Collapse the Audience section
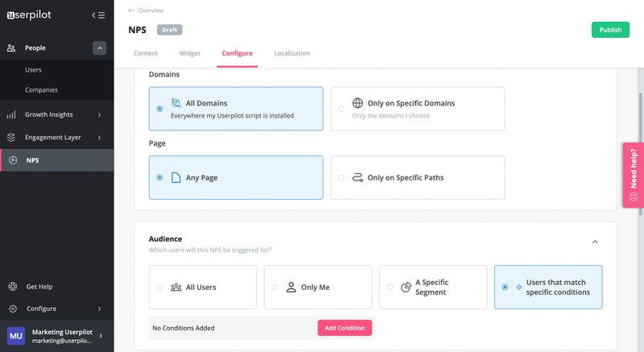 [x=595, y=242]
